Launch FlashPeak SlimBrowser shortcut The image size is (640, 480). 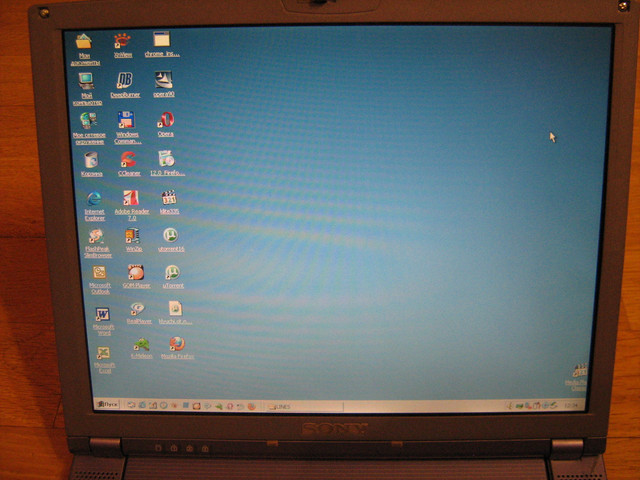97,236
